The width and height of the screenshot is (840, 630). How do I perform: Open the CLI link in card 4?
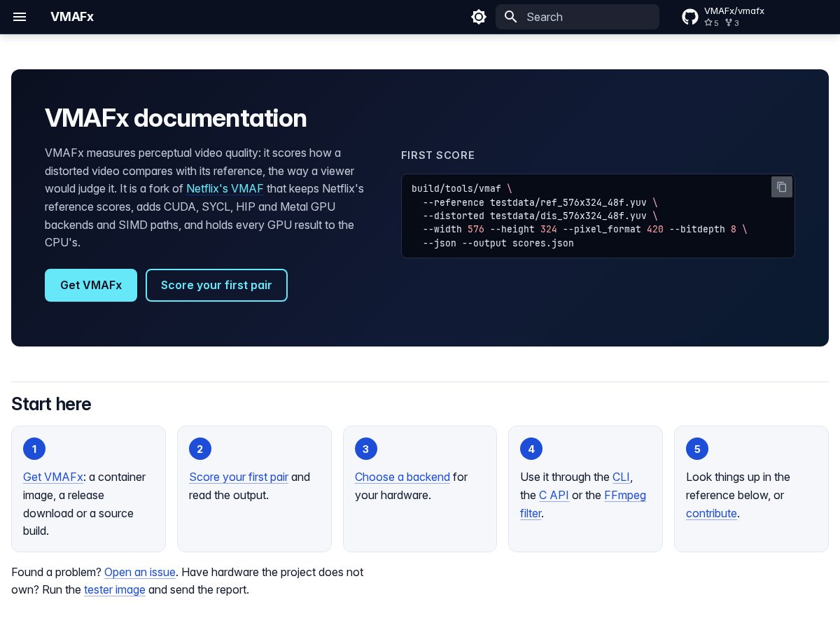click(621, 477)
